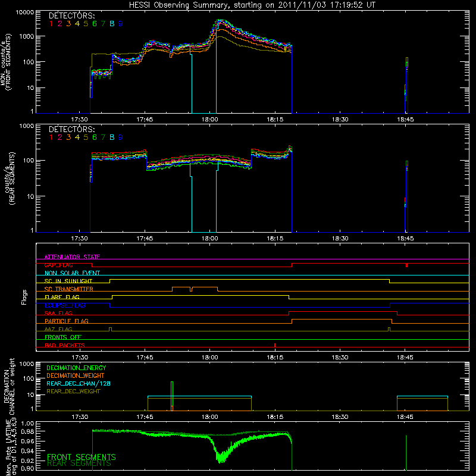Pick yellow detector 4 in the rear segments legend

pyautogui.click(x=77, y=137)
